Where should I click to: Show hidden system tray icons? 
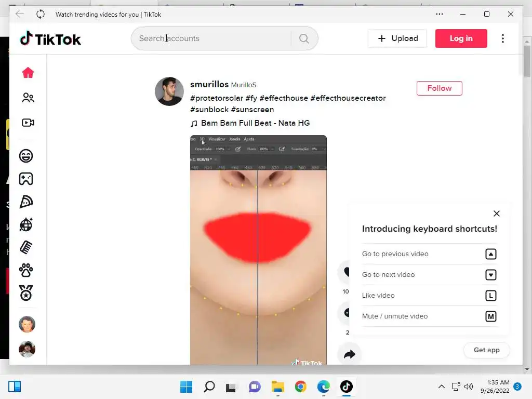point(442,387)
